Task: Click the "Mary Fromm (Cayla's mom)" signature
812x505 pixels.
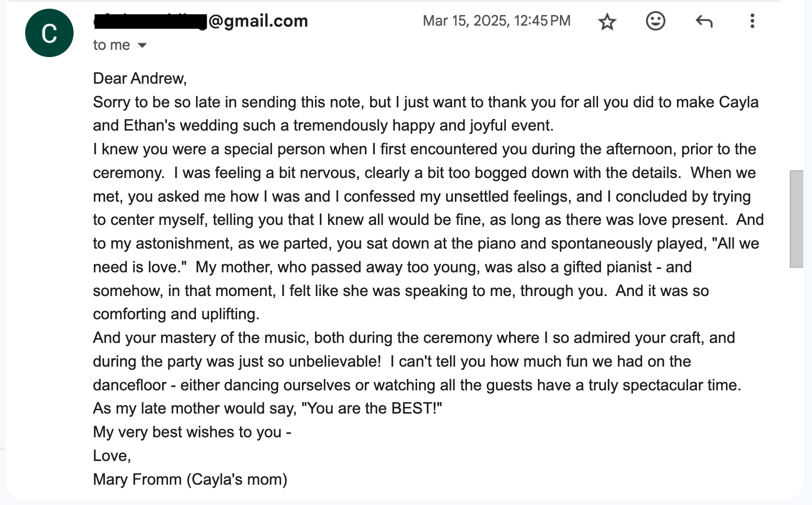Action: tap(190, 479)
